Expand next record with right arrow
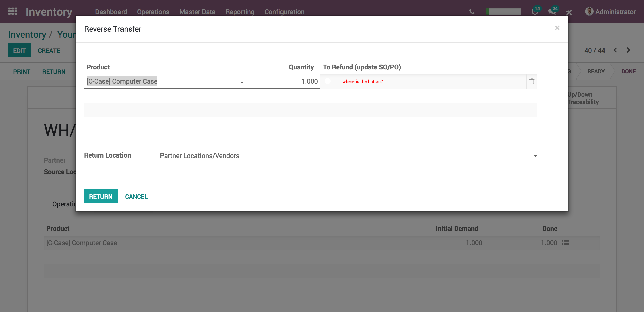Screen dimensions: 644x312 coord(628,50)
